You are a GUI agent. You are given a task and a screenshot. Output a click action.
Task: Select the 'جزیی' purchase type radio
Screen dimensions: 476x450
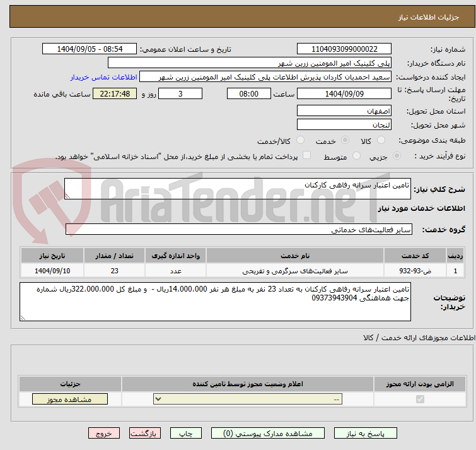[397, 156]
